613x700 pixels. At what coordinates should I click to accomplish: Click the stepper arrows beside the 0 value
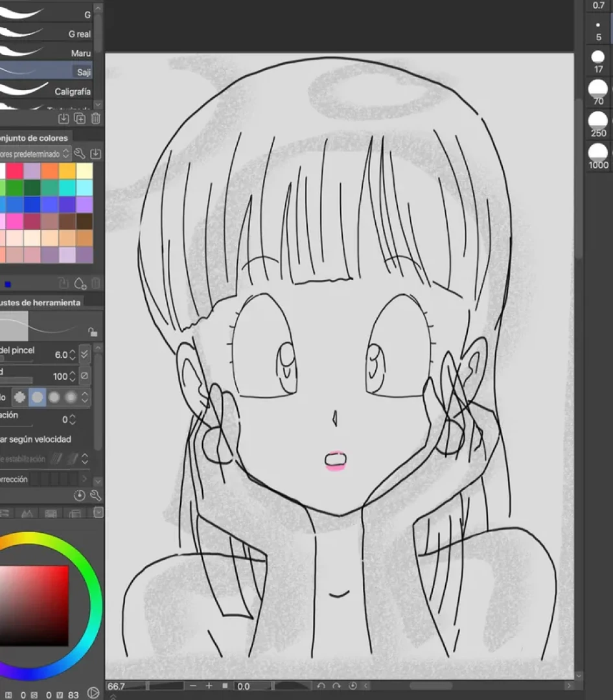pos(73,419)
